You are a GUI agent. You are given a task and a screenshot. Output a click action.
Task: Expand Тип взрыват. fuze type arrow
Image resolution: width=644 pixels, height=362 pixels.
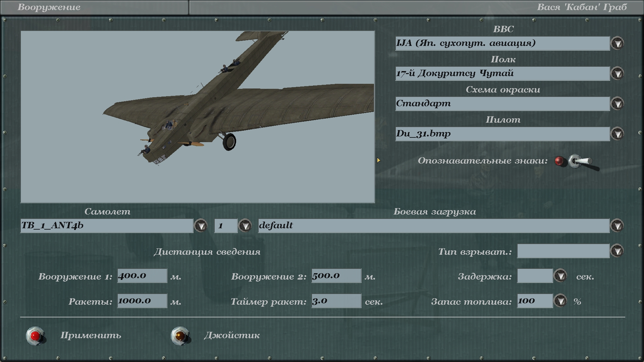click(617, 251)
